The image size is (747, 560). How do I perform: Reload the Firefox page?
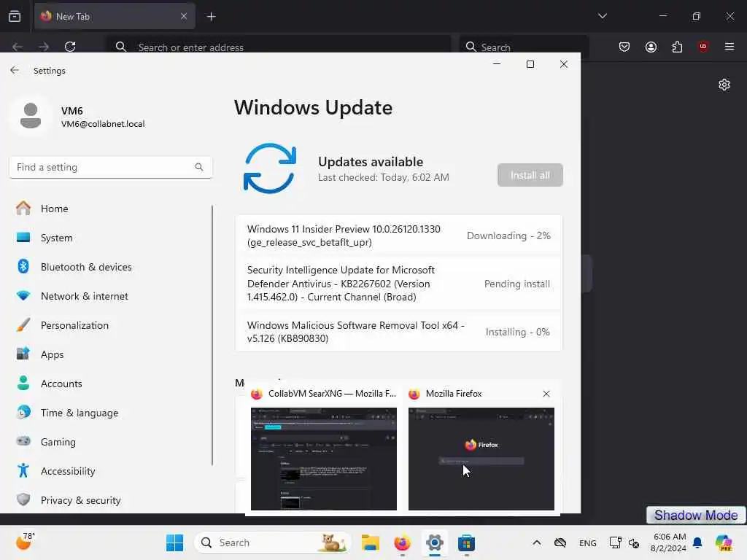coord(70,47)
